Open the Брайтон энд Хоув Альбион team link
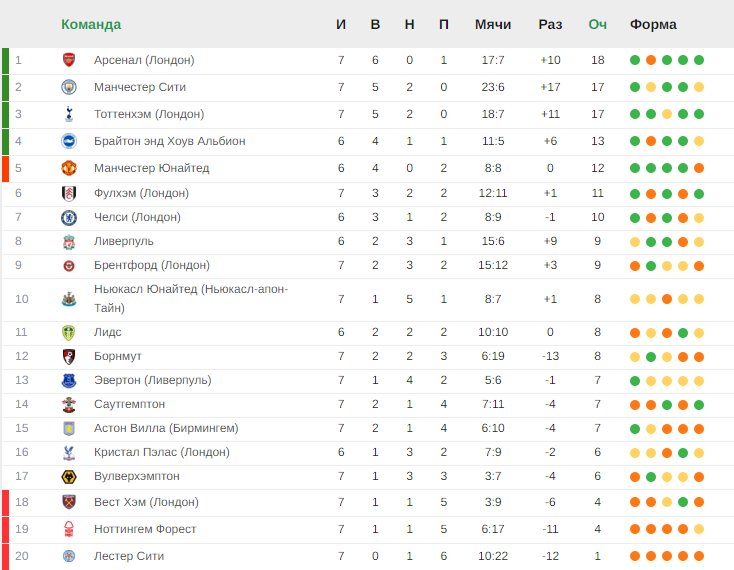 [x=169, y=141]
